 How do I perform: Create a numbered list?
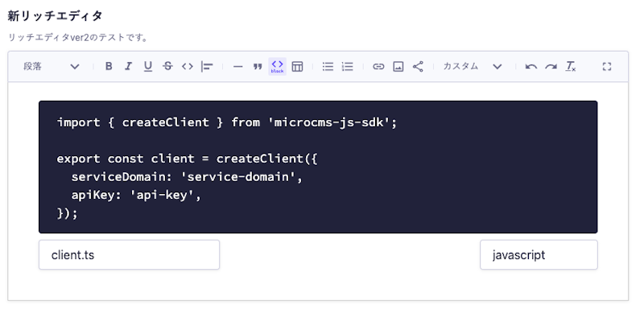[x=348, y=67]
